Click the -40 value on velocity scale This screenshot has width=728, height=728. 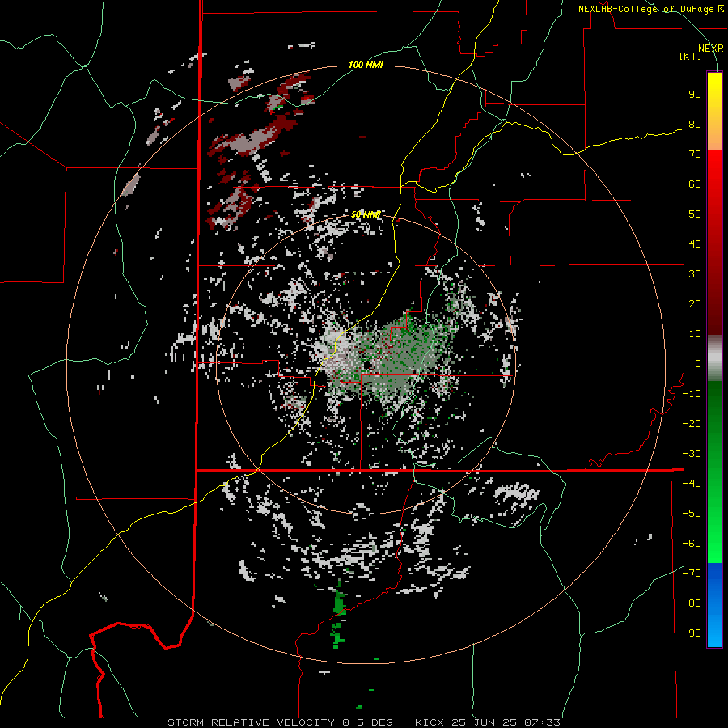(692, 484)
